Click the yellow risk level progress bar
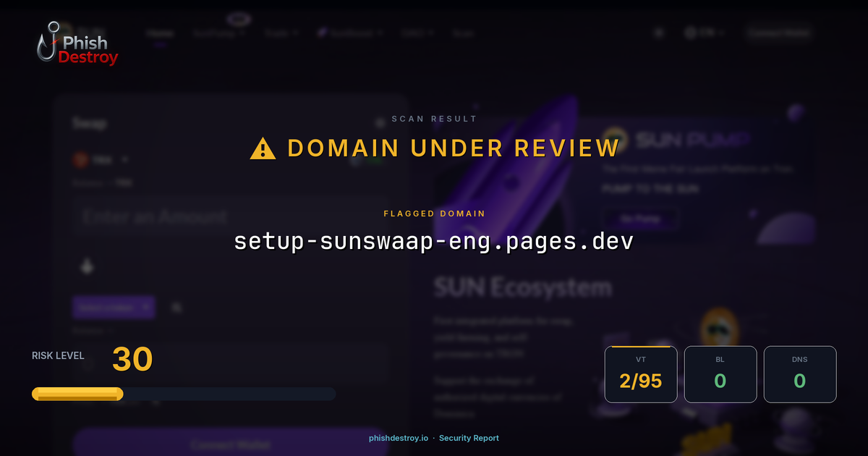The width and height of the screenshot is (868, 456). [x=77, y=394]
